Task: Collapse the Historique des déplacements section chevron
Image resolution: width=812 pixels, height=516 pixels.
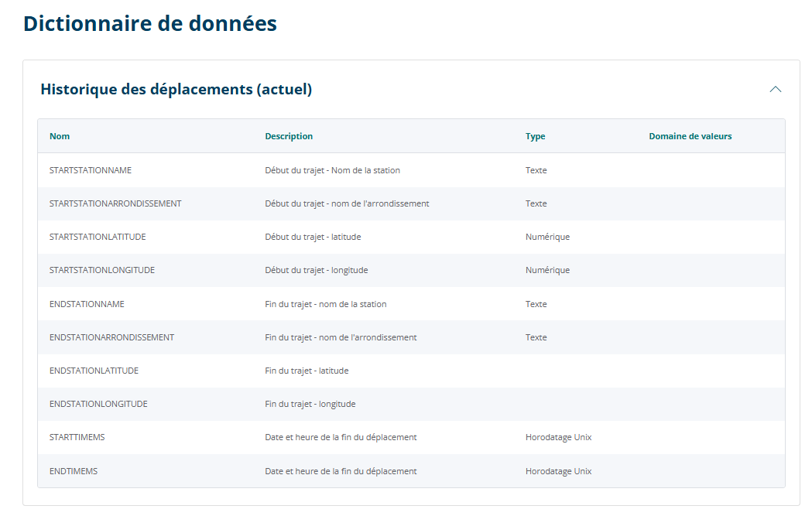Action: pos(776,90)
